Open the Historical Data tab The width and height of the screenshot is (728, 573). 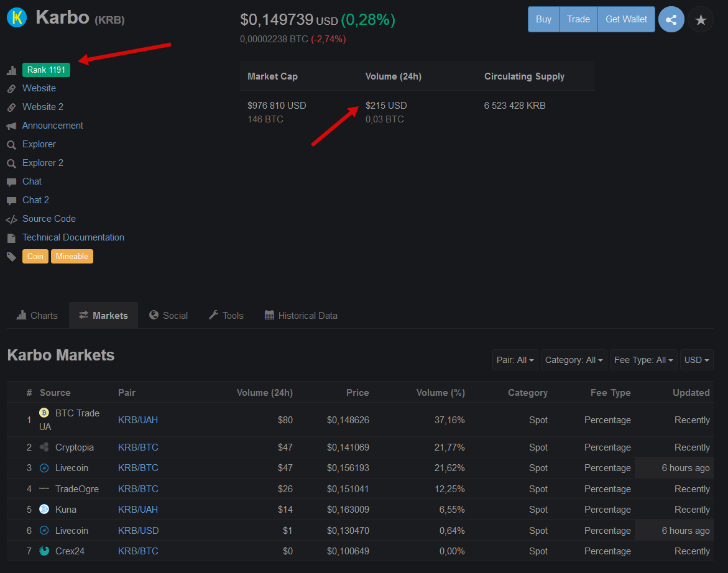tap(301, 316)
